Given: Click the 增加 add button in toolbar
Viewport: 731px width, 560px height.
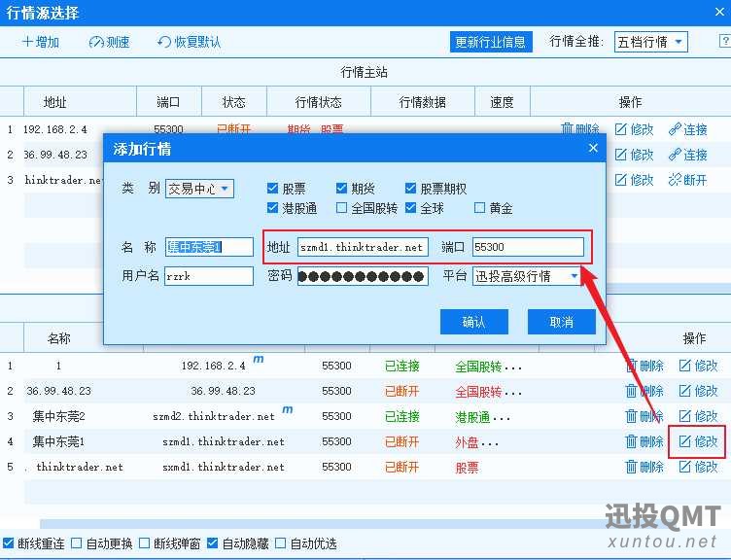Looking at the screenshot, I should [41, 43].
